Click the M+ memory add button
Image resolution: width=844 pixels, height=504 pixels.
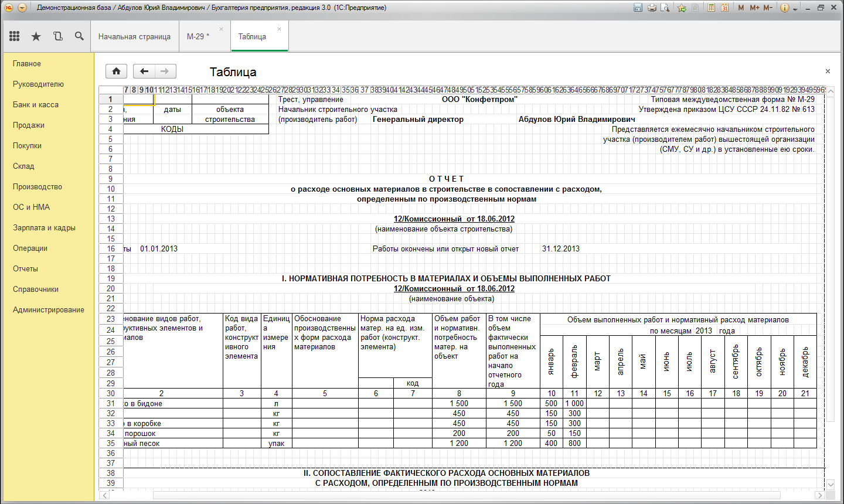click(754, 8)
